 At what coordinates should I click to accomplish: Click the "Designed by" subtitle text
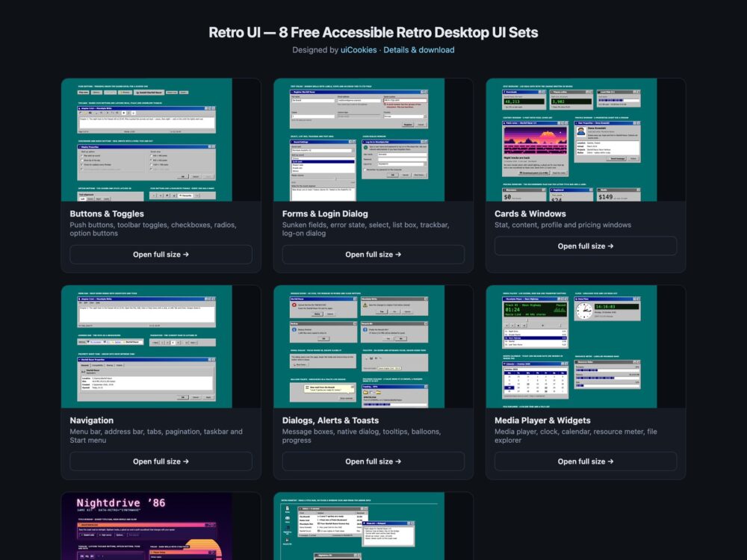pos(315,50)
